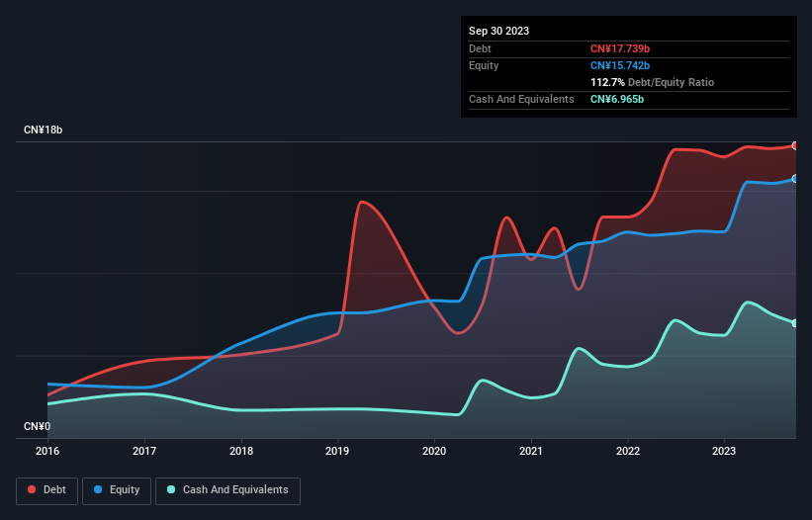Click the CN¥0 axis label
The height and width of the screenshot is (520, 812).
pos(38,426)
